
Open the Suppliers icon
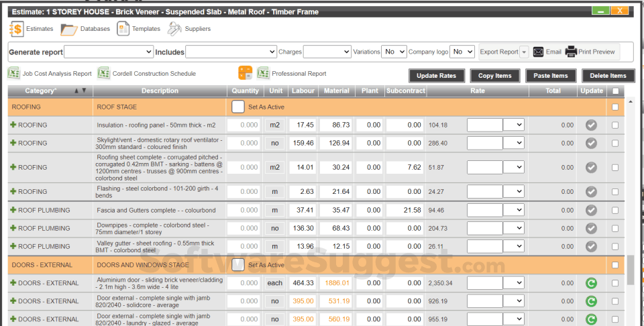pyautogui.click(x=174, y=29)
